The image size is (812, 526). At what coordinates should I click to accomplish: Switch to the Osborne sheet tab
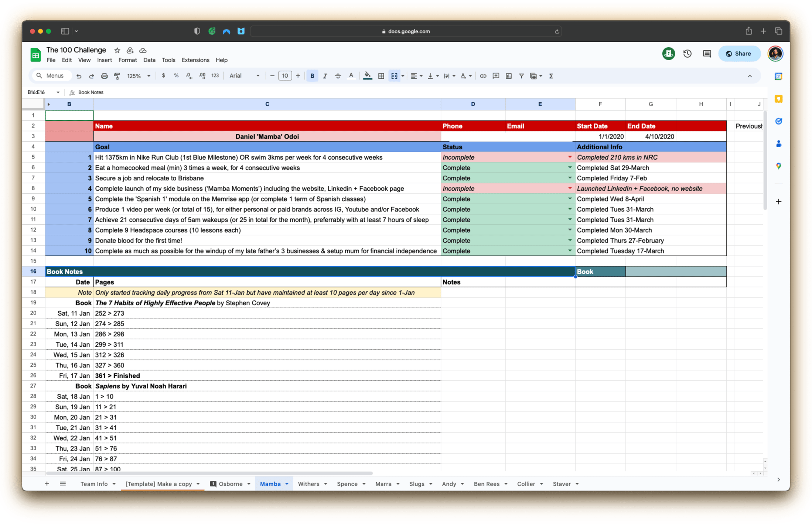pyautogui.click(x=230, y=483)
